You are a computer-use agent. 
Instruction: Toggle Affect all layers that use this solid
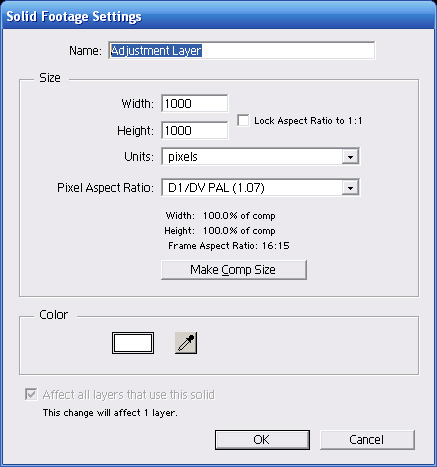[x=31, y=394]
